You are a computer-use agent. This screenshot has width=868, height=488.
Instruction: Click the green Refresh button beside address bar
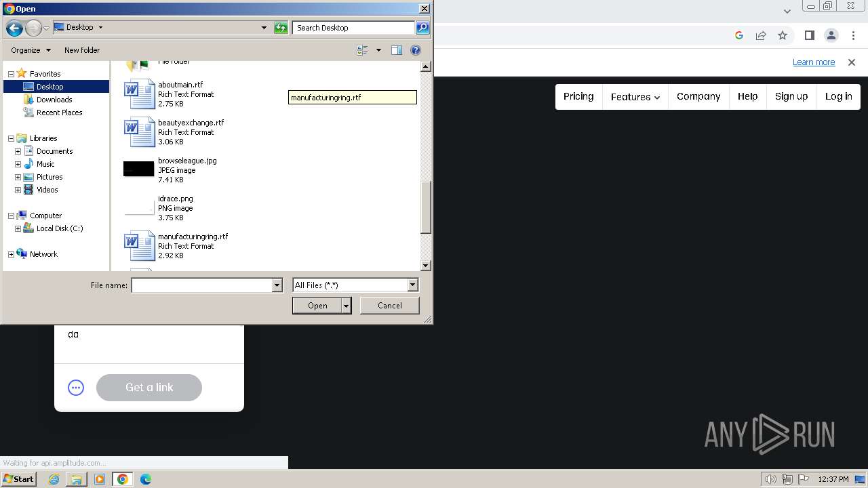(x=281, y=28)
